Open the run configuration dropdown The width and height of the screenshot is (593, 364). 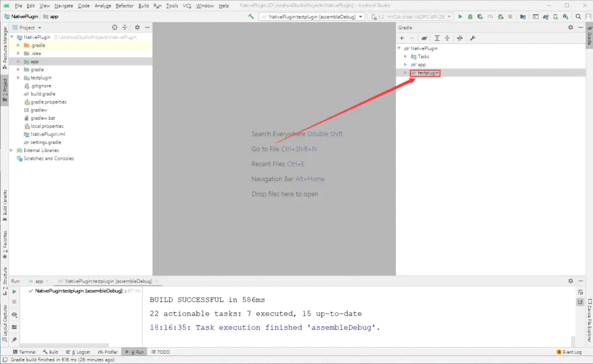pyautogui.click(x=312, y=16)
